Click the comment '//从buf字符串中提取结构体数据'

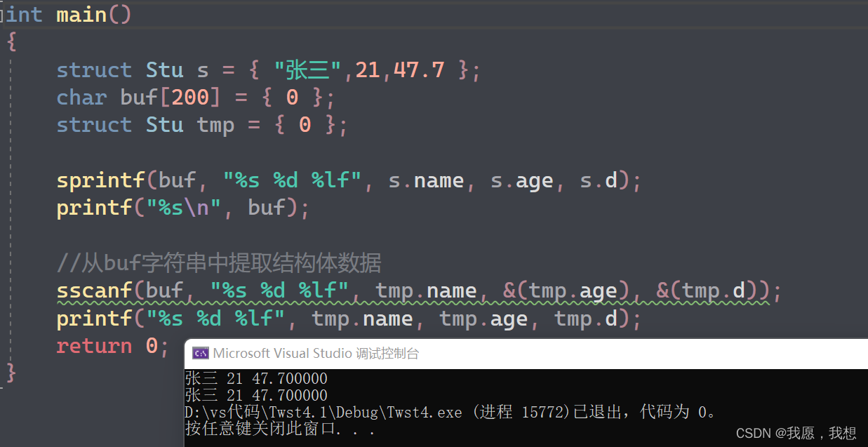pos(219,263)
